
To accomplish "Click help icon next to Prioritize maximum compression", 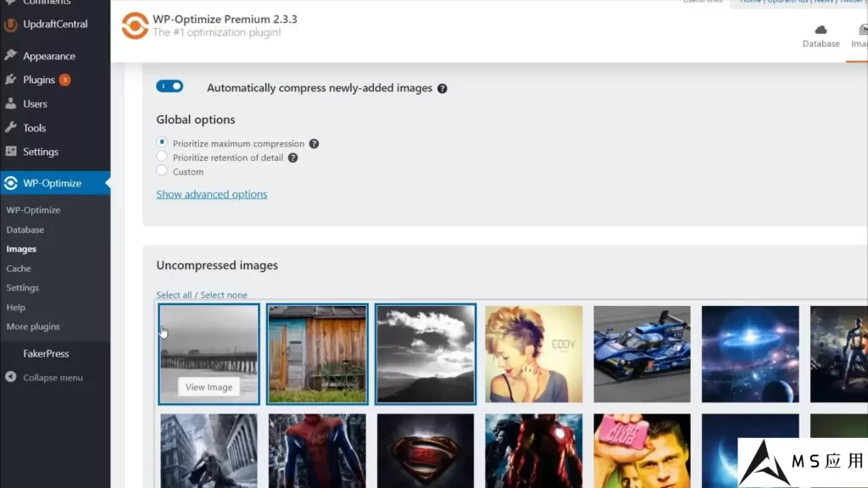I will [314, 144].
